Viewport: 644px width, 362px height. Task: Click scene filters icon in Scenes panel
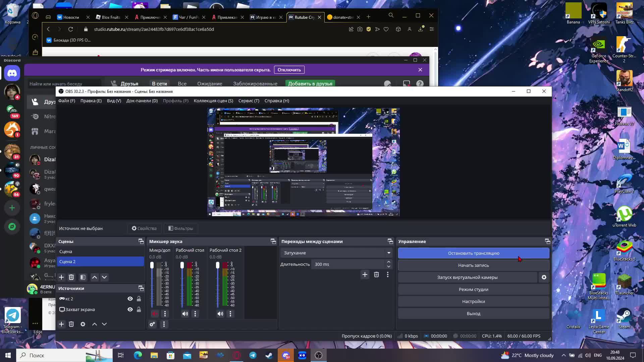83,277
